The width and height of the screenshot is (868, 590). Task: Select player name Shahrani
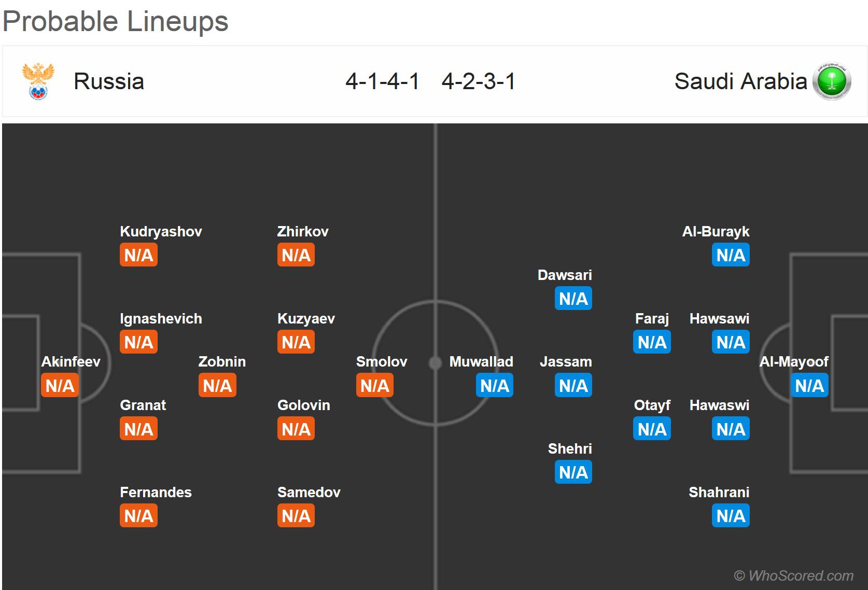(x=719, y=492)
